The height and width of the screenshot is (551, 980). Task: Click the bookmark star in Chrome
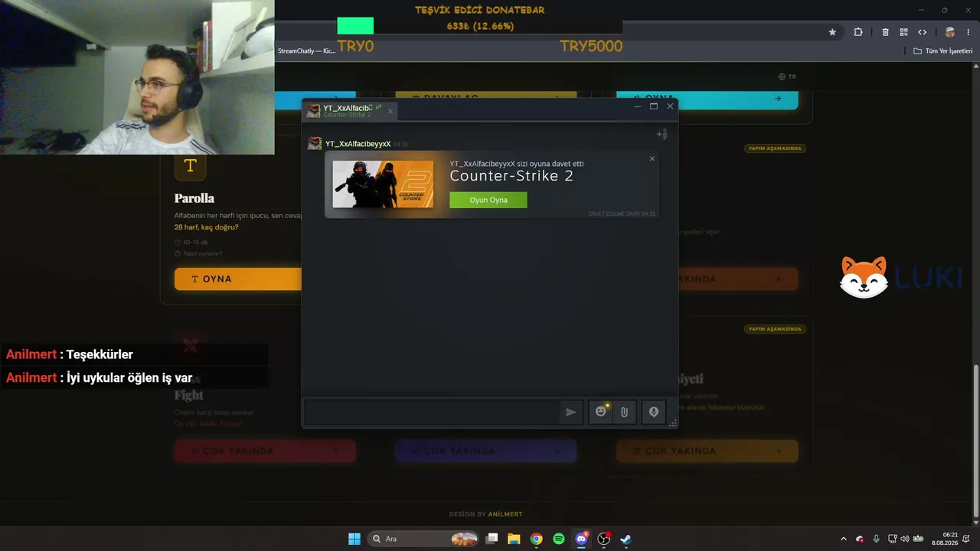832,32
